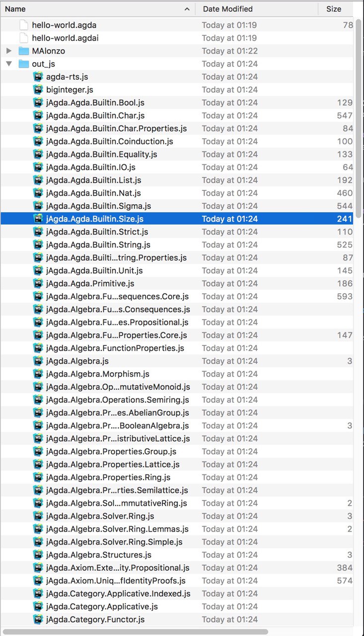This screenshot has width=364, height=636.
Task: Select jAgda.Algebra.FunctionProperties.js file name
Action: point(115,348)
